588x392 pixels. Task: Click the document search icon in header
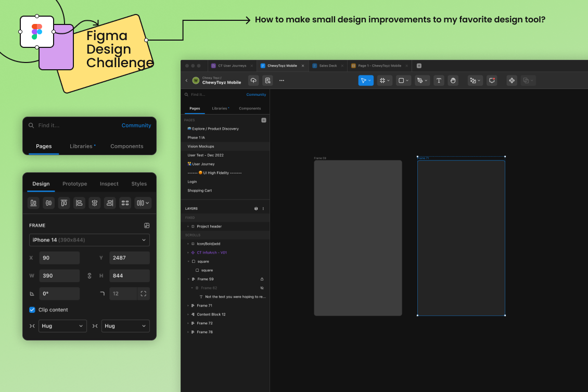click(267, 80)
